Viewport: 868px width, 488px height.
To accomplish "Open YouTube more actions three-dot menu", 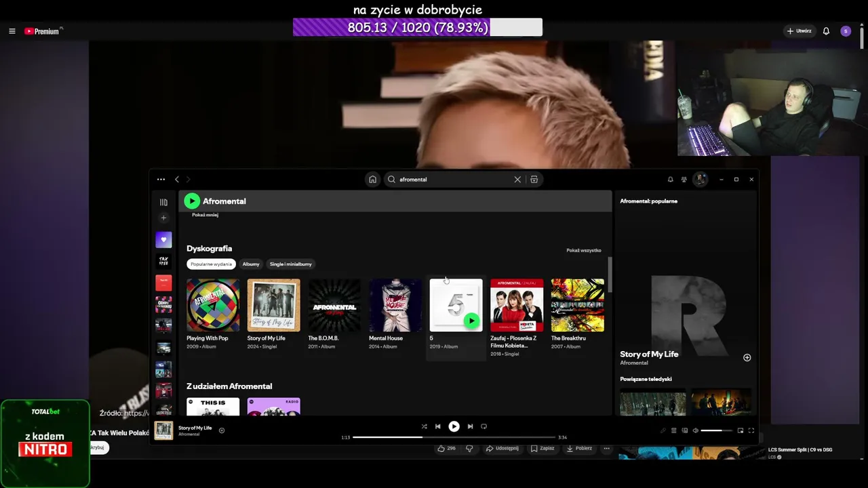I will click(607, 449).
